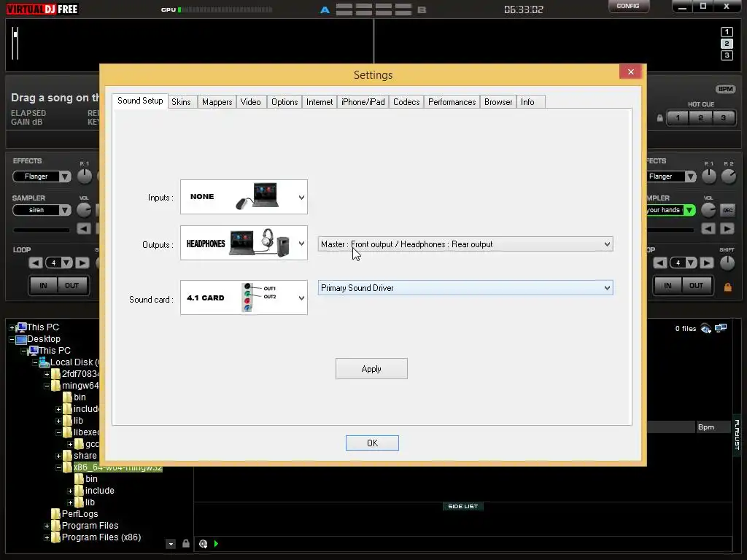Confirm settings with the OK button
747x560 pixels.
point(372,443)
